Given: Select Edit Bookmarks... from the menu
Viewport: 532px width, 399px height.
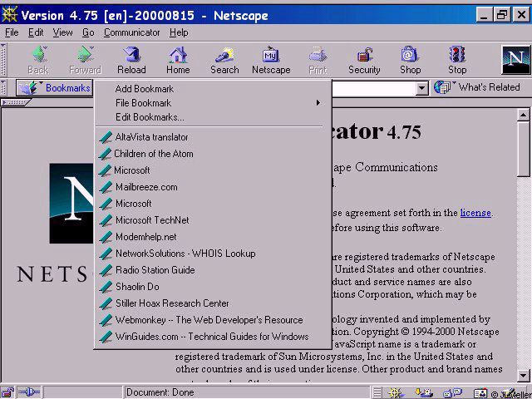Looking at the screenshot, I should click(x=150, y=117).
